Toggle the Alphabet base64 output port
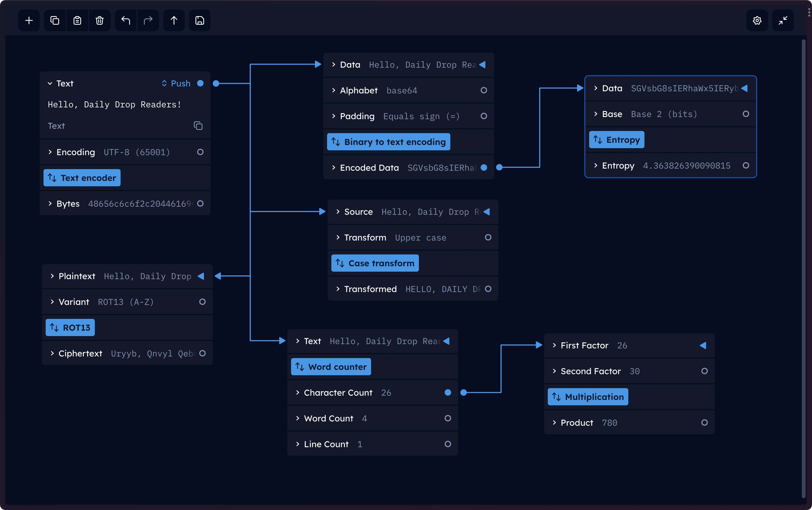Viewport: 812px width, 510px height. [x=484, y=90]
